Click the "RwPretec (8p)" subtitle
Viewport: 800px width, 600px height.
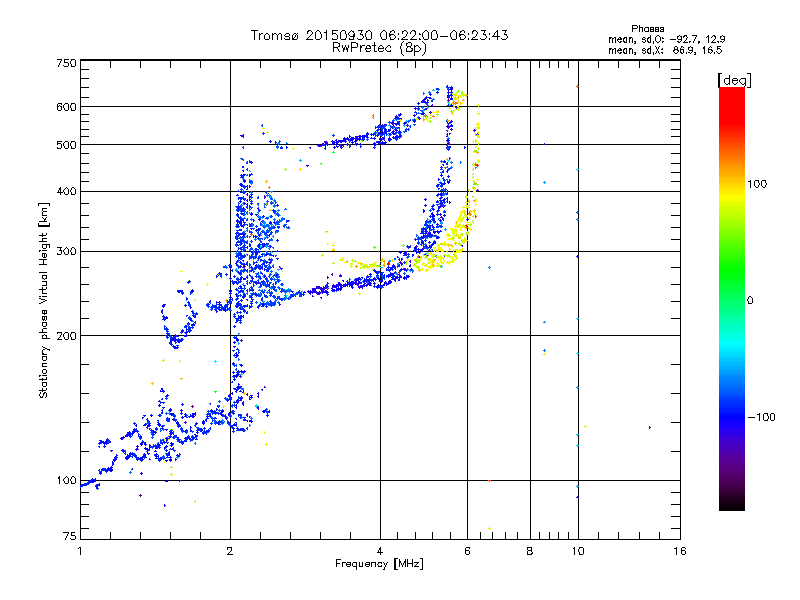(379, 48)
